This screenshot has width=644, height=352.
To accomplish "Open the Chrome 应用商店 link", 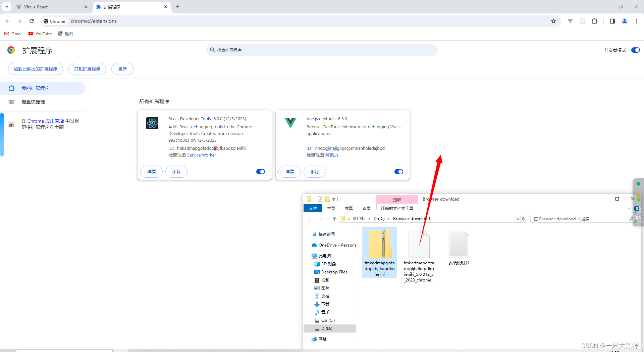I will (46, 121).
